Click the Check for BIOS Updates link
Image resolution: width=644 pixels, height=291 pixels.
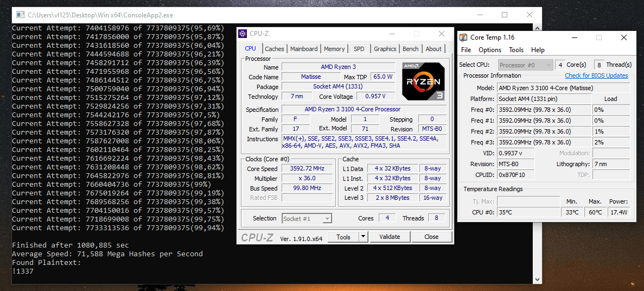click(x=596, y=75)
